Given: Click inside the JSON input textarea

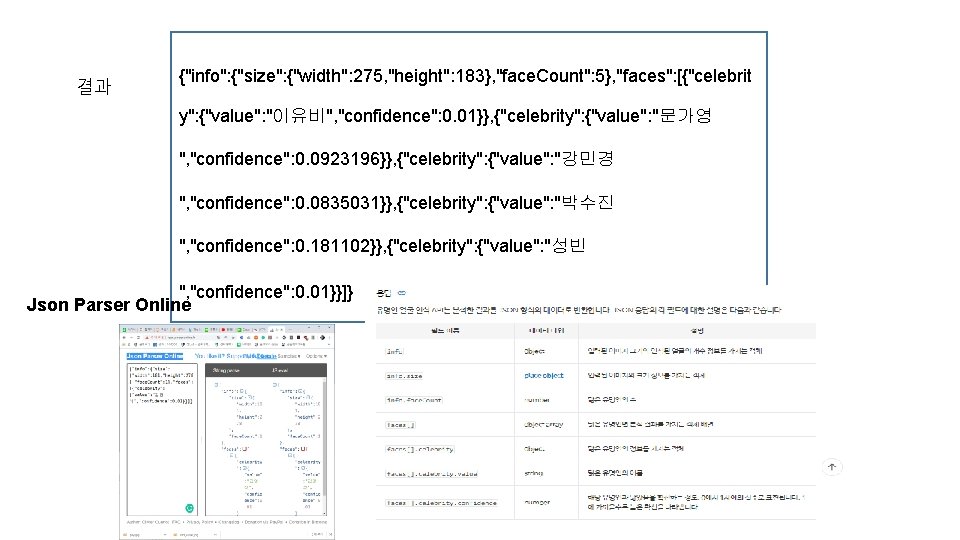Looking at the screenshot, I should coord(162,440).
